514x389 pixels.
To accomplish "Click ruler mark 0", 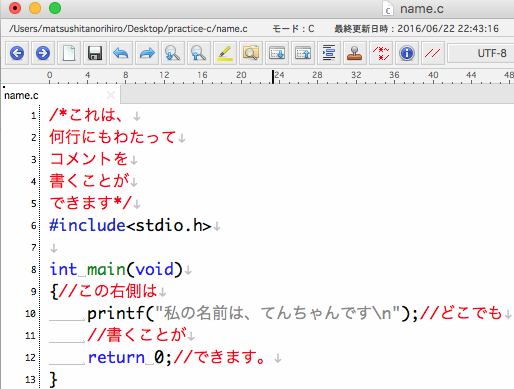I will (x=50, y=75).
